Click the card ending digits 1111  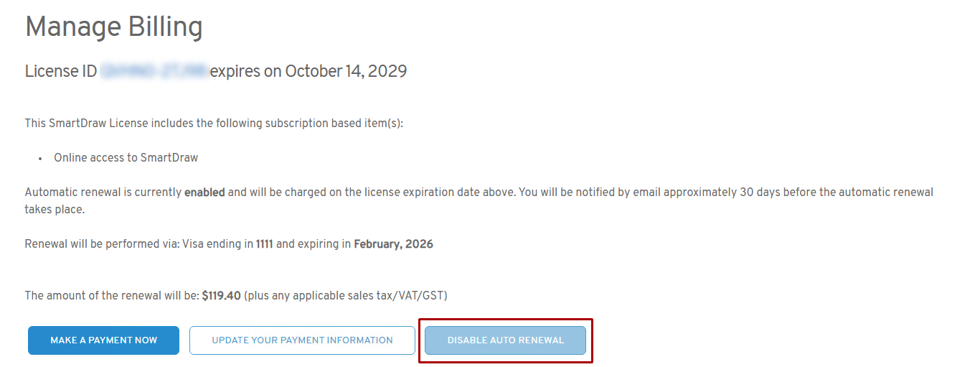[x=264, y=244]
